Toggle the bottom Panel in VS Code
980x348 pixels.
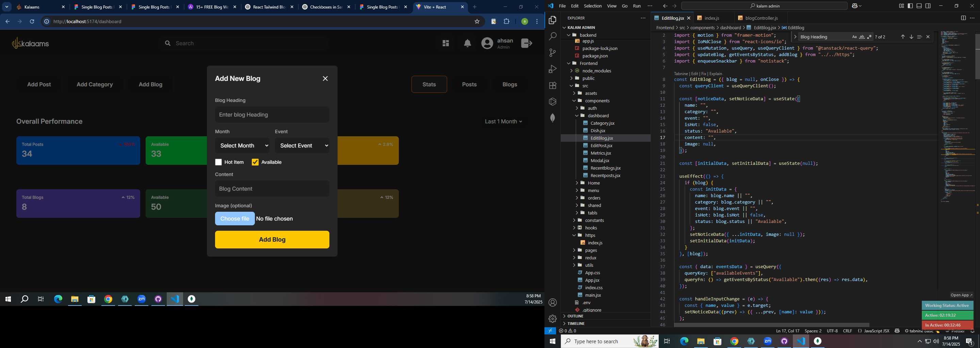click(919, 6)
